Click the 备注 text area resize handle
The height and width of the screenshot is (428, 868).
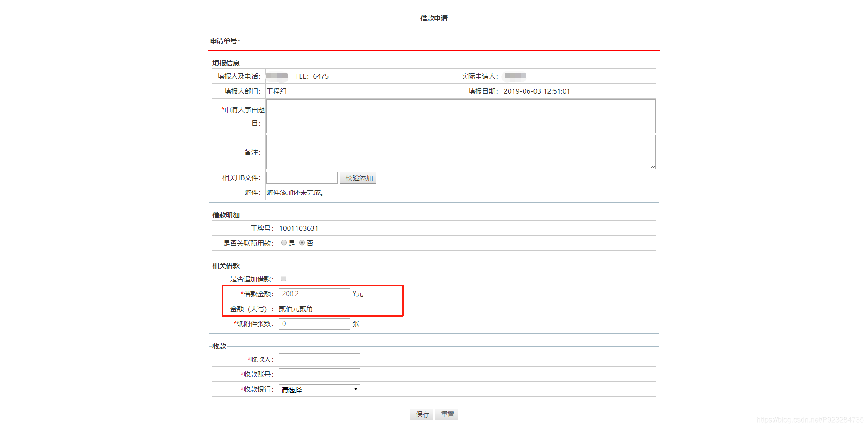[652, 166]
